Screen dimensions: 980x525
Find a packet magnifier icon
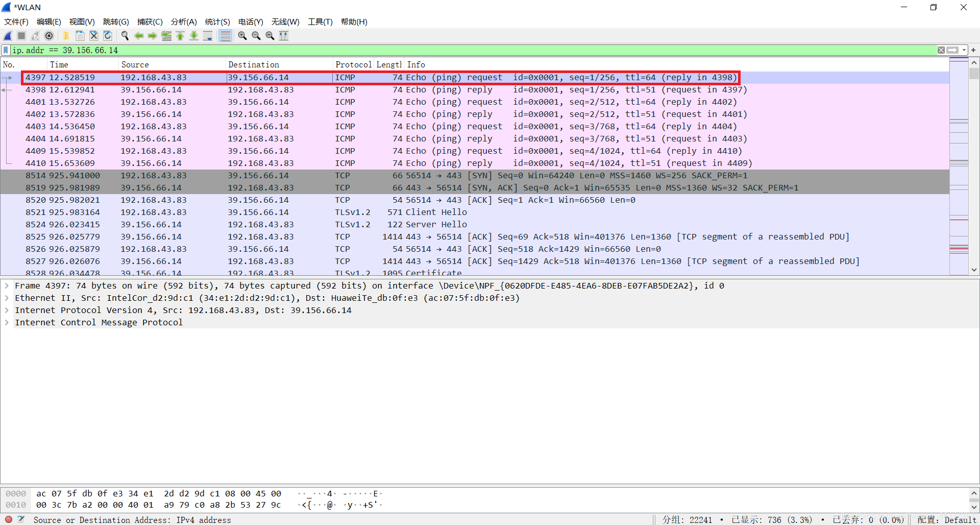pos(125,36)
